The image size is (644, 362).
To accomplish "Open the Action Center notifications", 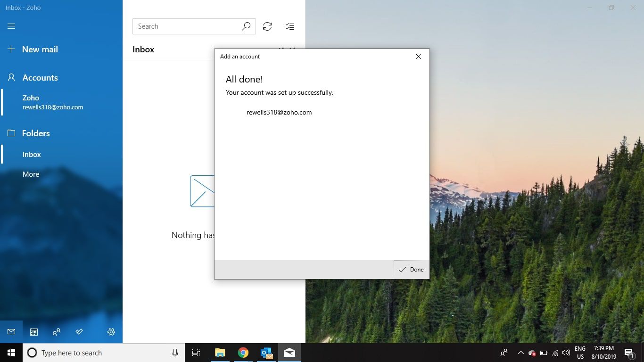I will pos(629,353).
